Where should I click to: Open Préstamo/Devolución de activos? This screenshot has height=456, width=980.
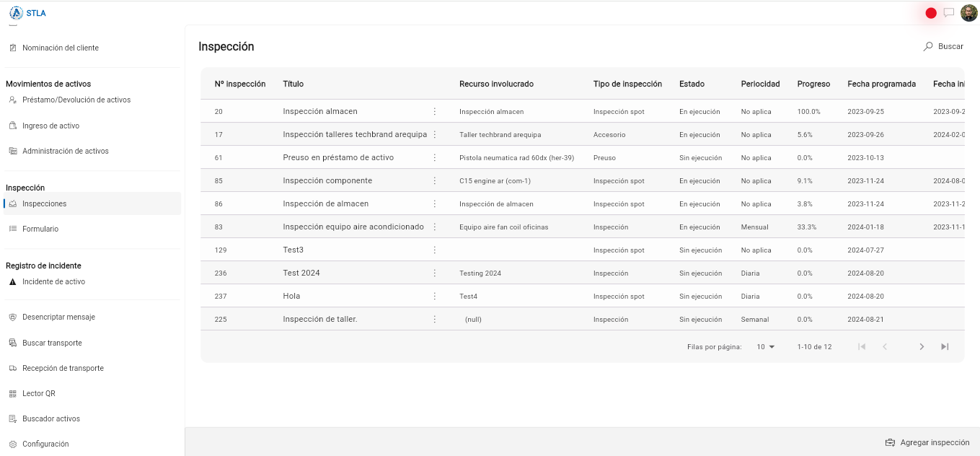[x=76, y=100]
